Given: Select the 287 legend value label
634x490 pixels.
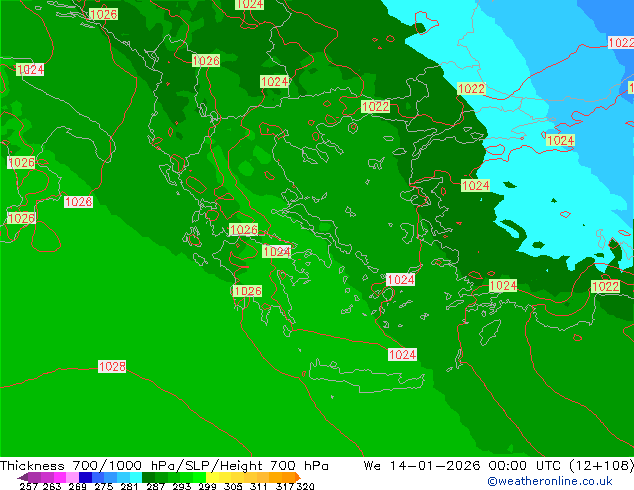Looking at the screenshot, I should pyautogui.click(x=155, y=486).
